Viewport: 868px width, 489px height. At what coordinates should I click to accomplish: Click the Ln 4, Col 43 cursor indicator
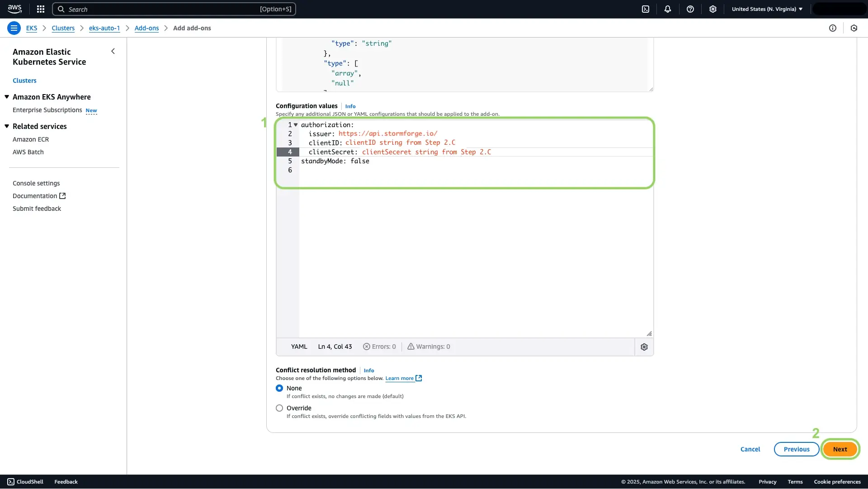(x=335, y=347)
